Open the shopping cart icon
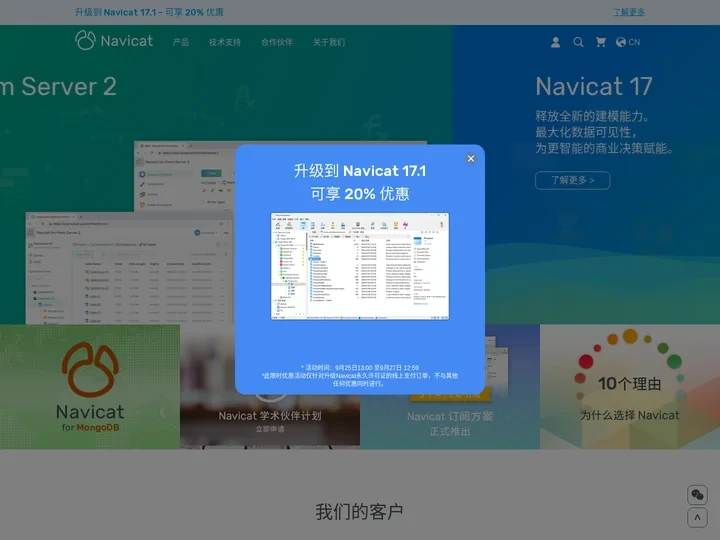 pyautogui.click(x=600, y=42)
